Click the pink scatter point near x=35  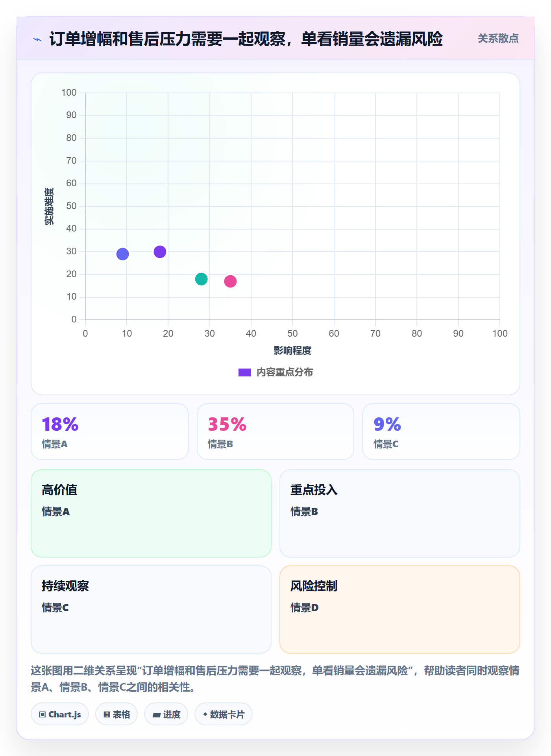pyautogui.click(x=230, y=281)
